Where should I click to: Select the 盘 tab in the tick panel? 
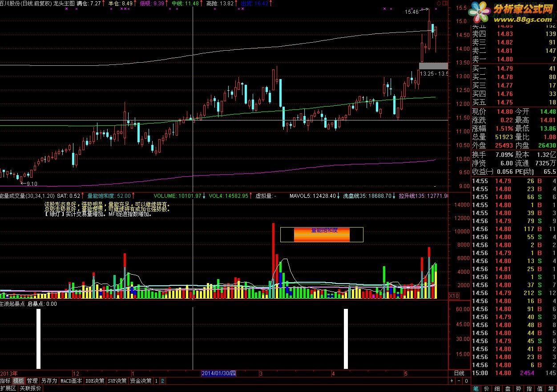coord(509,388)
